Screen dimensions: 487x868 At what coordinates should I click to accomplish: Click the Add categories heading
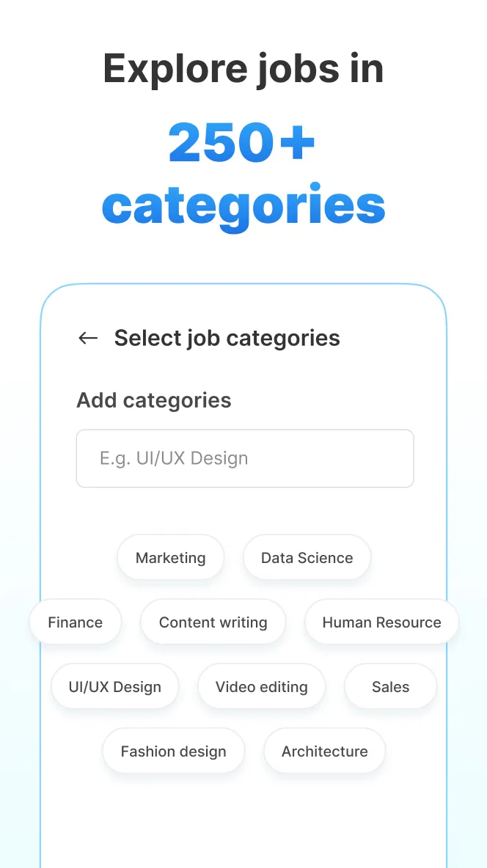point(153,400)
